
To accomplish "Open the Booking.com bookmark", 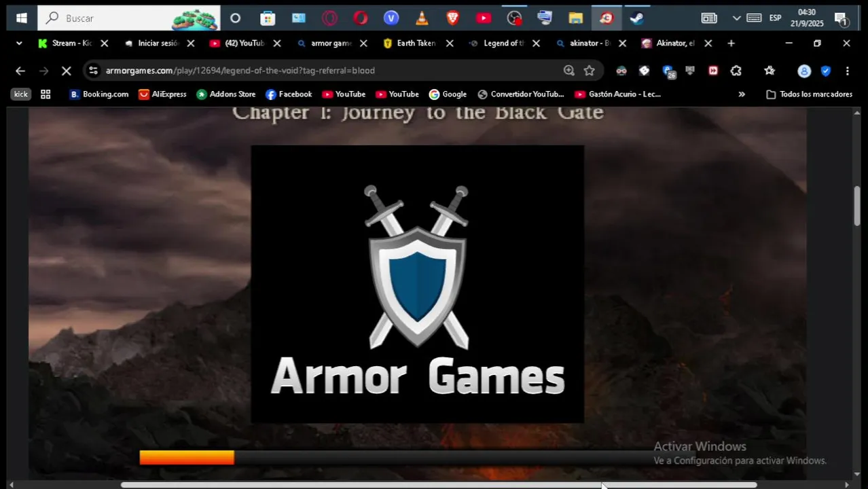I will (99, 94).
